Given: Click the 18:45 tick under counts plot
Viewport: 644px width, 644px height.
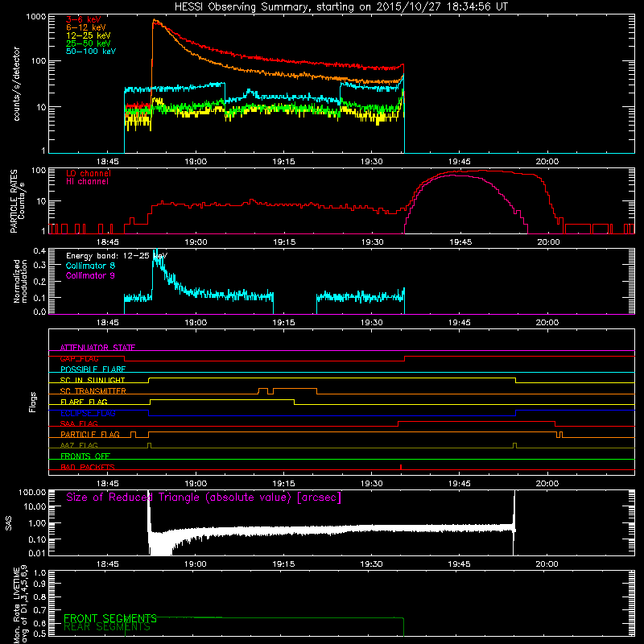Looking at the screenshot, I should pyautogui.click(x=108, y=162).
